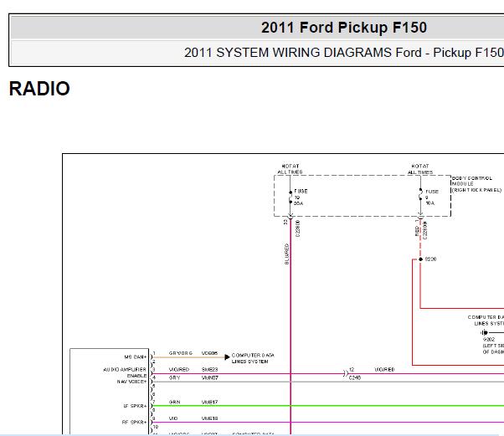The height and width of the screenshot is (436, 504).
Task: Click the "MS CAN+" pin label
Action: click(136, 357)
